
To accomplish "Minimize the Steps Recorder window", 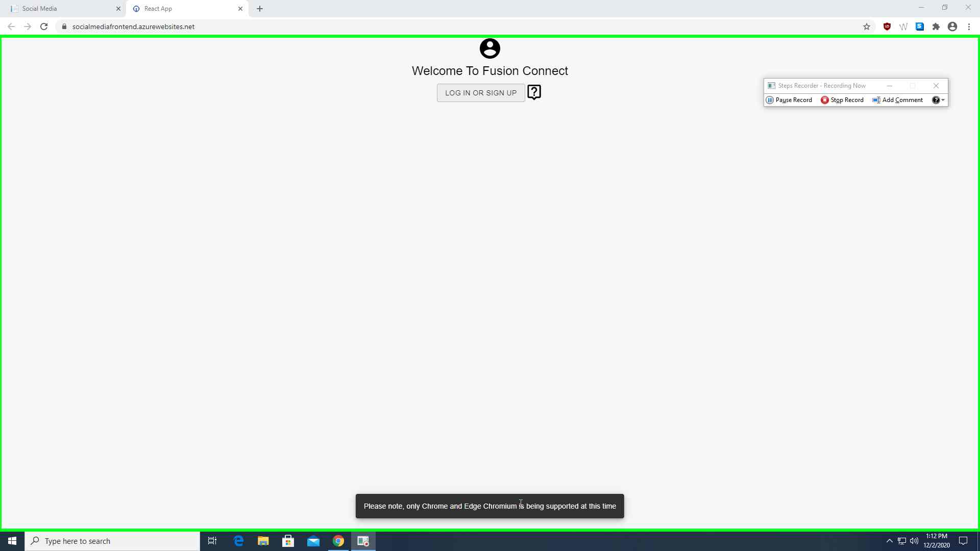I will click(890, 86).
